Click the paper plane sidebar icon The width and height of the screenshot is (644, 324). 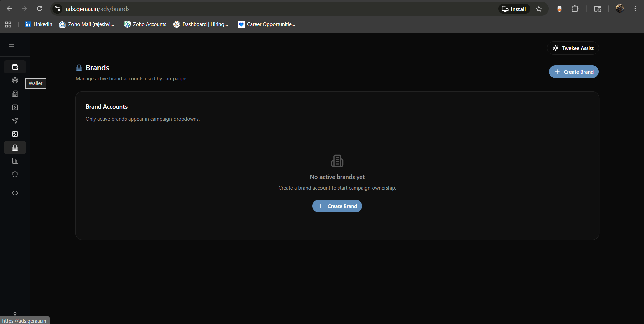click(x=15, y=121)
